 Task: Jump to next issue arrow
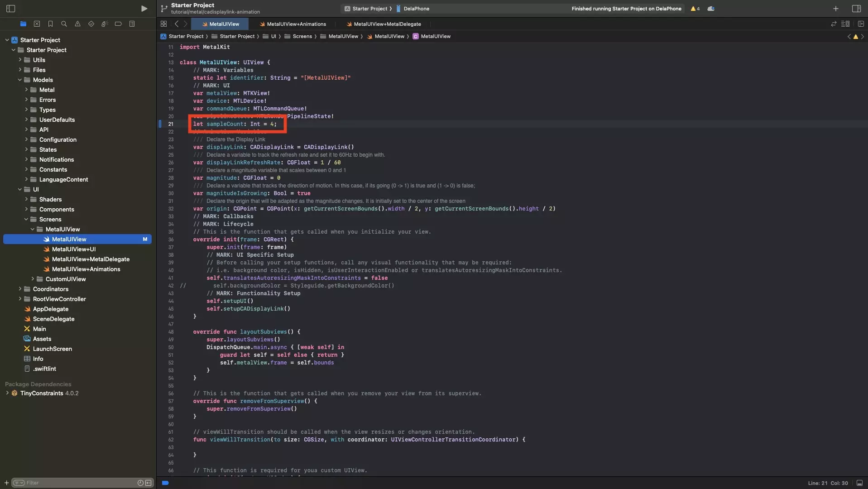point(862,37)
